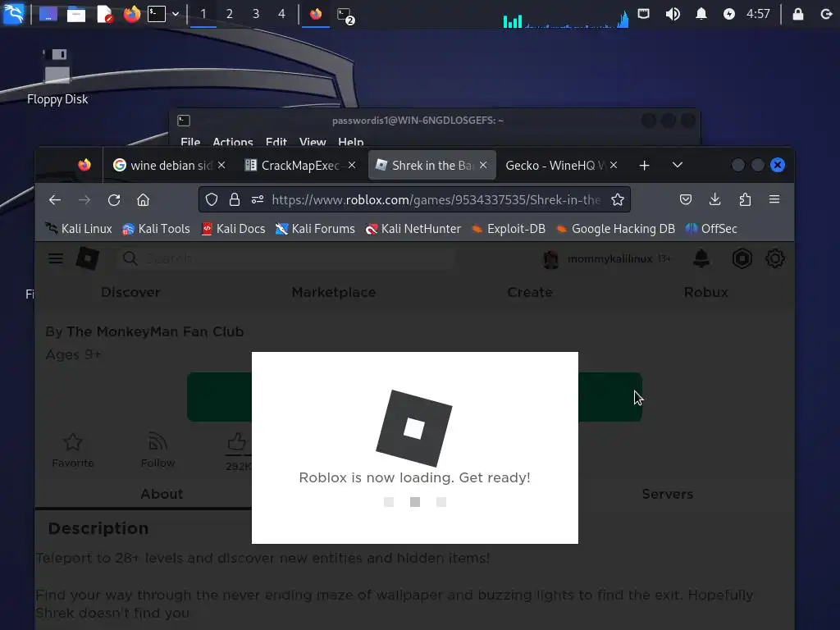Open the tracking protection shield icon

[x=212, y=200]
